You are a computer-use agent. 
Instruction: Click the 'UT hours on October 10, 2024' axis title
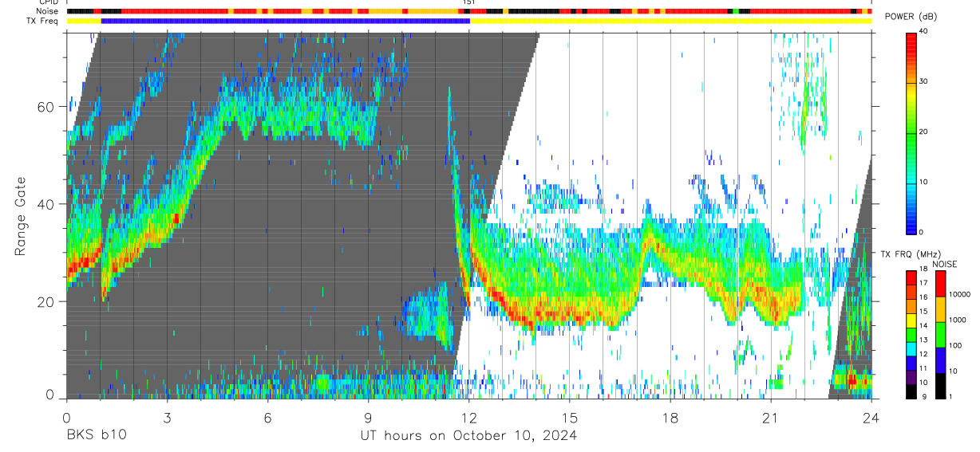pyautogui.click(x=468, y=436)
